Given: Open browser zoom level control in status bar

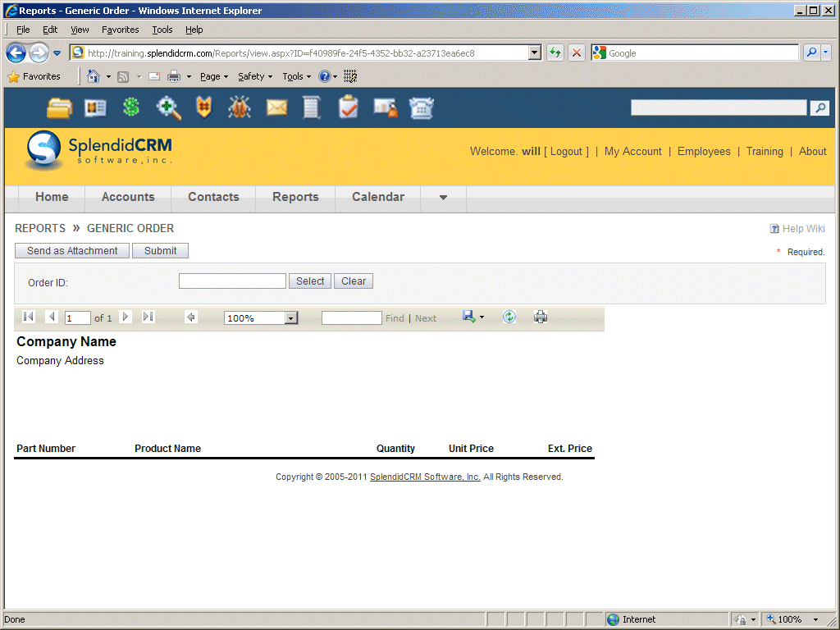Looking at the screenshot, I should (793, 619).
